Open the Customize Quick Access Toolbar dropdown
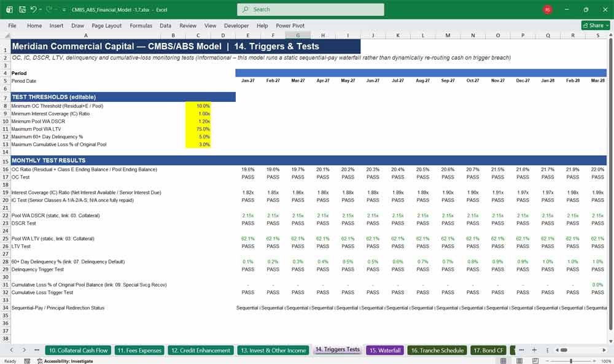Screen dimensions: 614x364 (x=64, y=9)
